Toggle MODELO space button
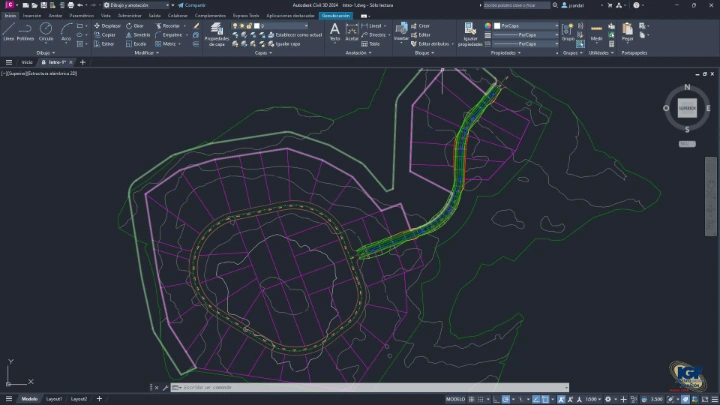 coord(456,399)
